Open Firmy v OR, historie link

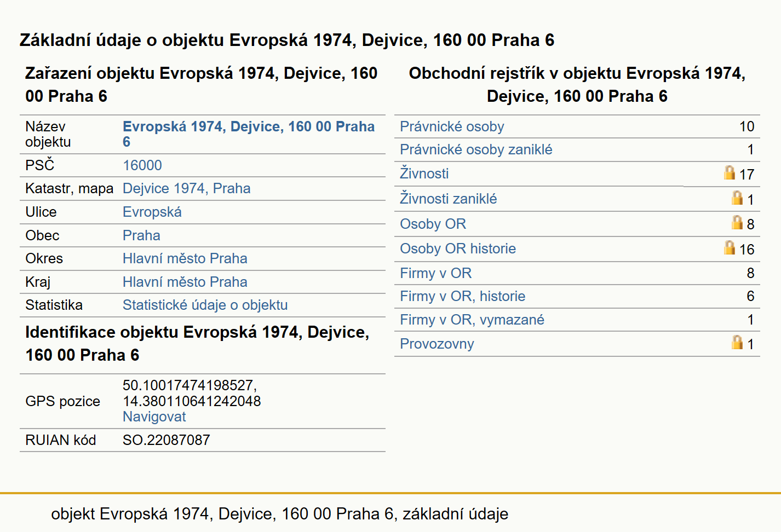pos(462,296)
